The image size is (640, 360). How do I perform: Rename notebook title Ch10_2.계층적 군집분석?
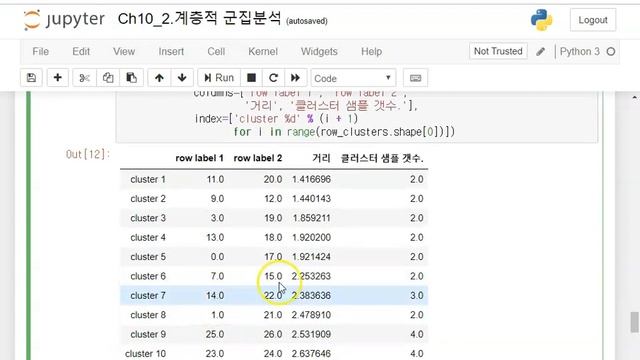[x=199, y=19]
